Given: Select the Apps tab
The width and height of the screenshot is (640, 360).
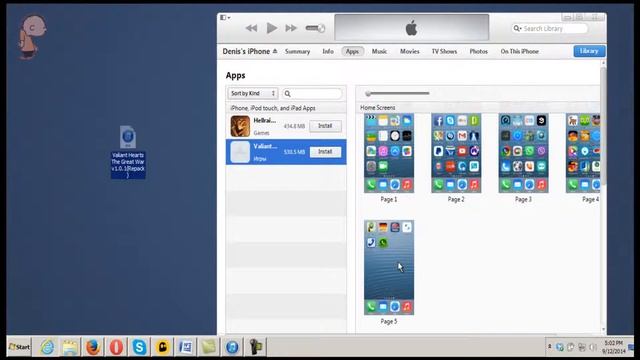Looking at the screenshot, I should click(352, 51).
